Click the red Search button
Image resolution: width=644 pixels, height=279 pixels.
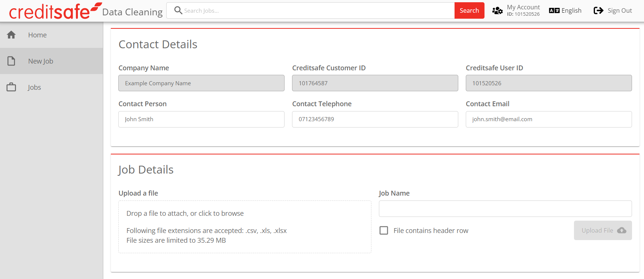[470, 10]
